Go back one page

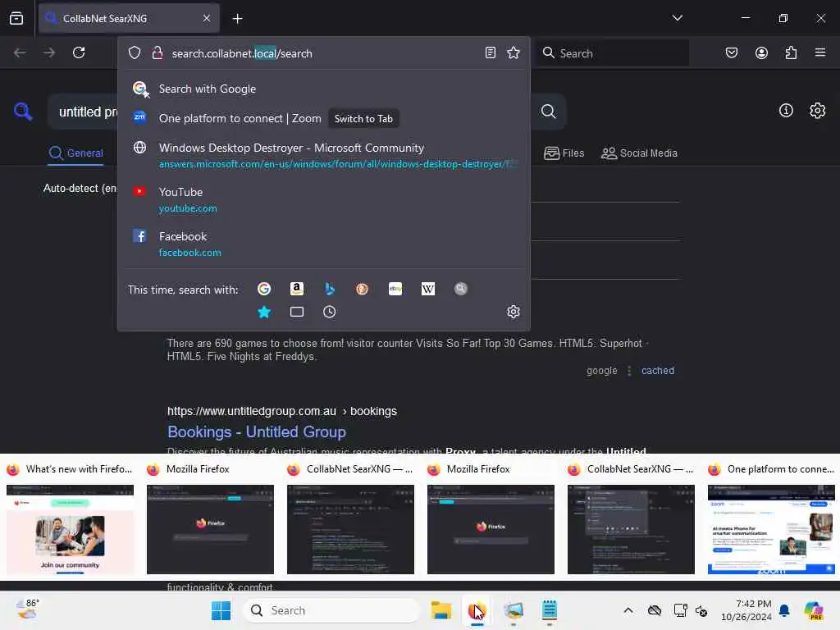20,52
